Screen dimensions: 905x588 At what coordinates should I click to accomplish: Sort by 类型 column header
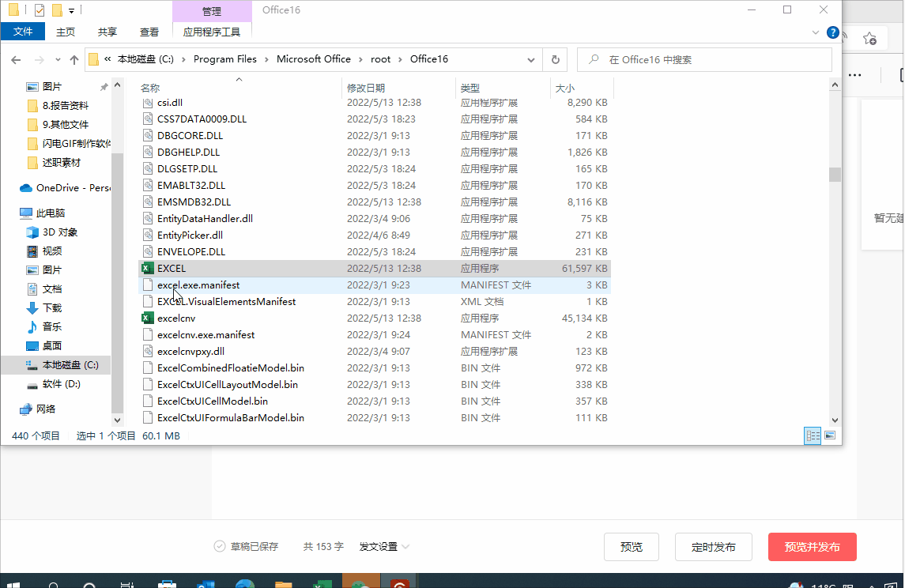point(503,88)
